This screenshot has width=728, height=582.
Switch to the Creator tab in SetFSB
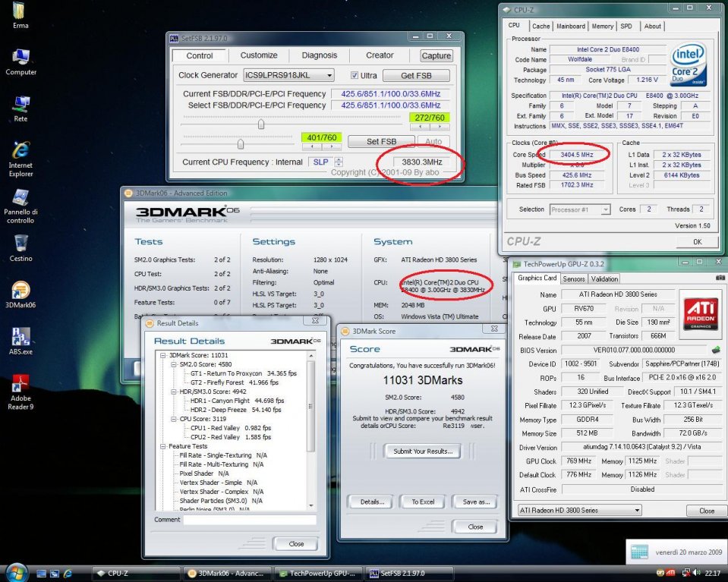point(380,55)
